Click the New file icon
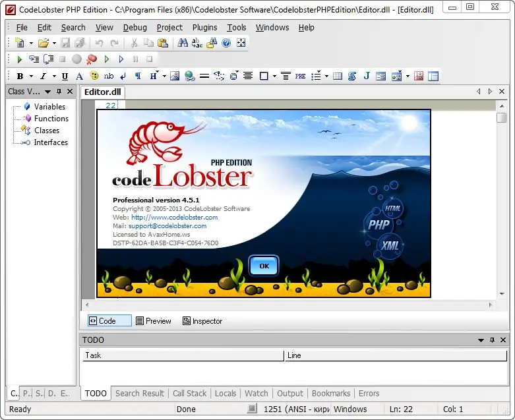515x420 pixels. coord(20,43)
